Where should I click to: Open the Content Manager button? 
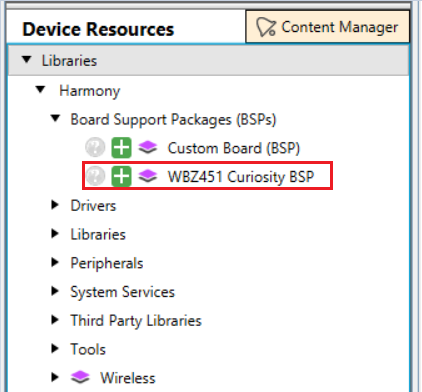328,27
